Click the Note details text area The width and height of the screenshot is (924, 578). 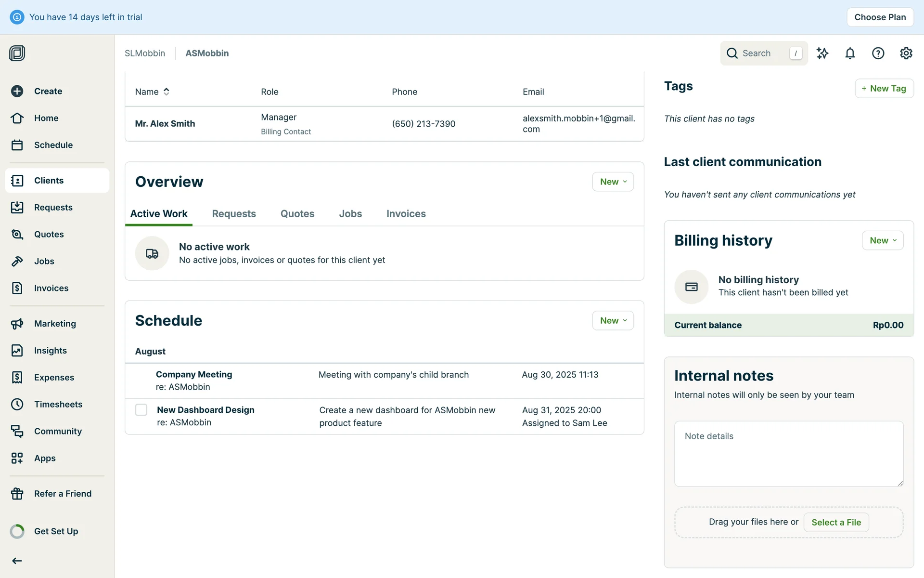click(788, 453)
